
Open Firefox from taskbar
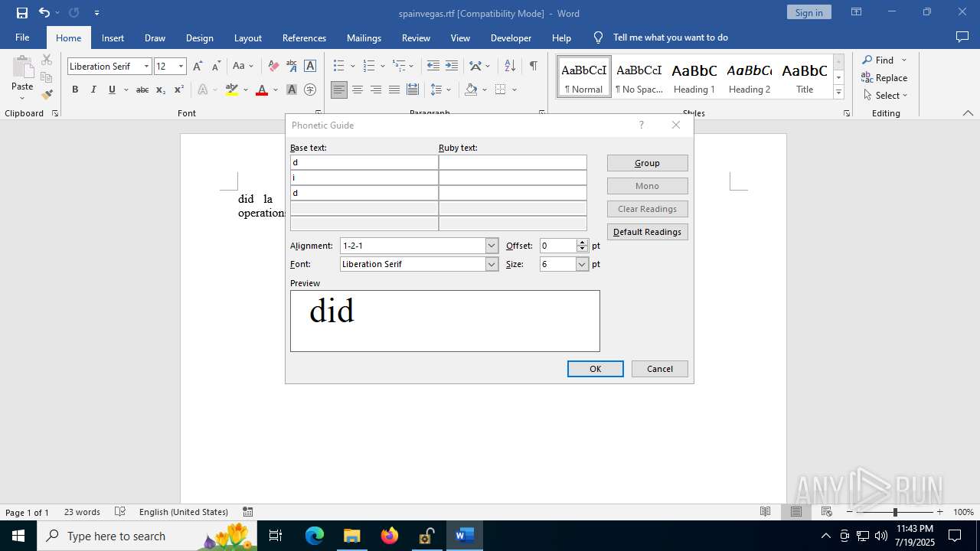pyautogui.click(x=389, y=536)
